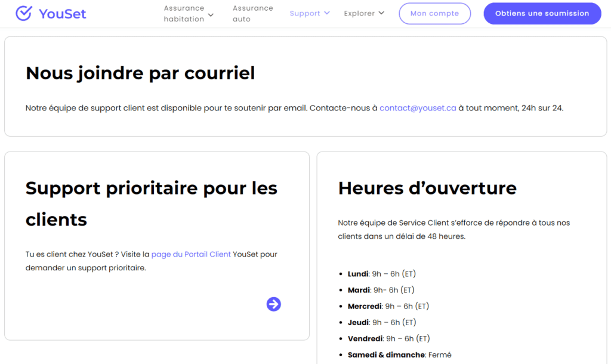Open the contact@youset.ca email link
611x364 pixels.
click(418, 108)
